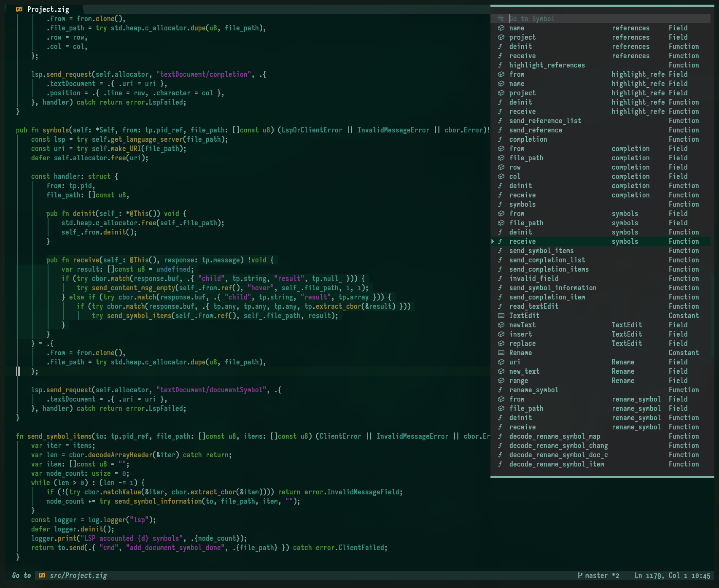Click src/Project.zig path in status bar

click(x=78, y=575)
